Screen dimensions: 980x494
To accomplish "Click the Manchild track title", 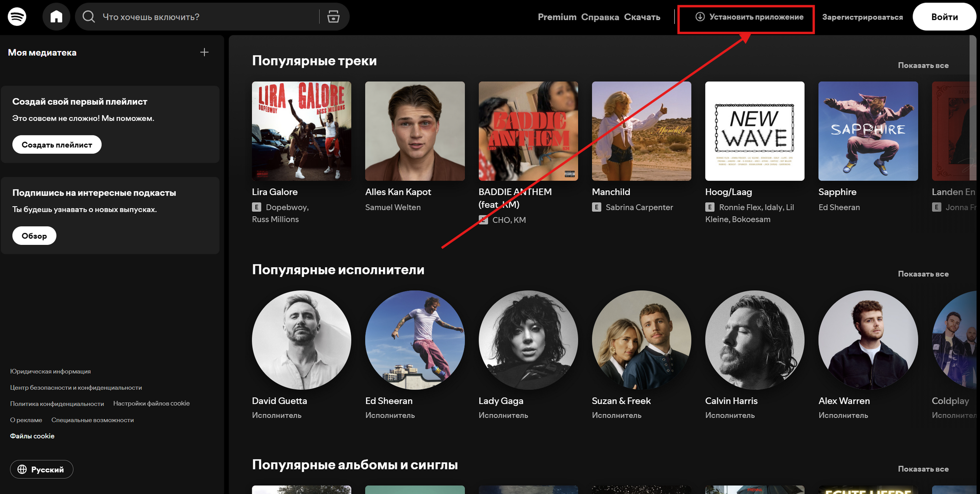I will click(x=611, y=192).
